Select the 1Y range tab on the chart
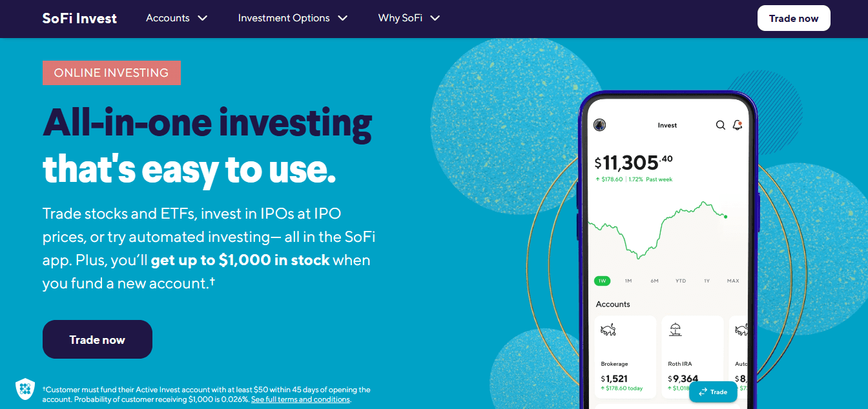The height and width of the screenshot is (409, 868). coord(706,281)
